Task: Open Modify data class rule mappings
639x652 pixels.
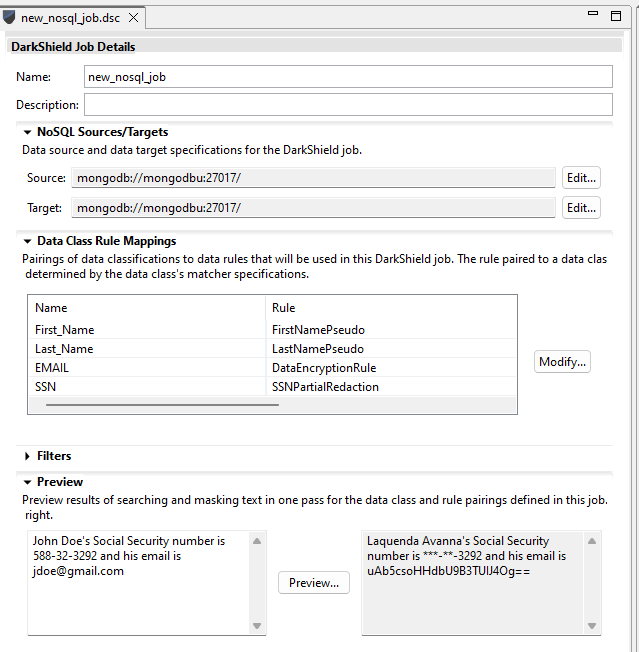Action: pyautogui.click(x=562, y=362)
